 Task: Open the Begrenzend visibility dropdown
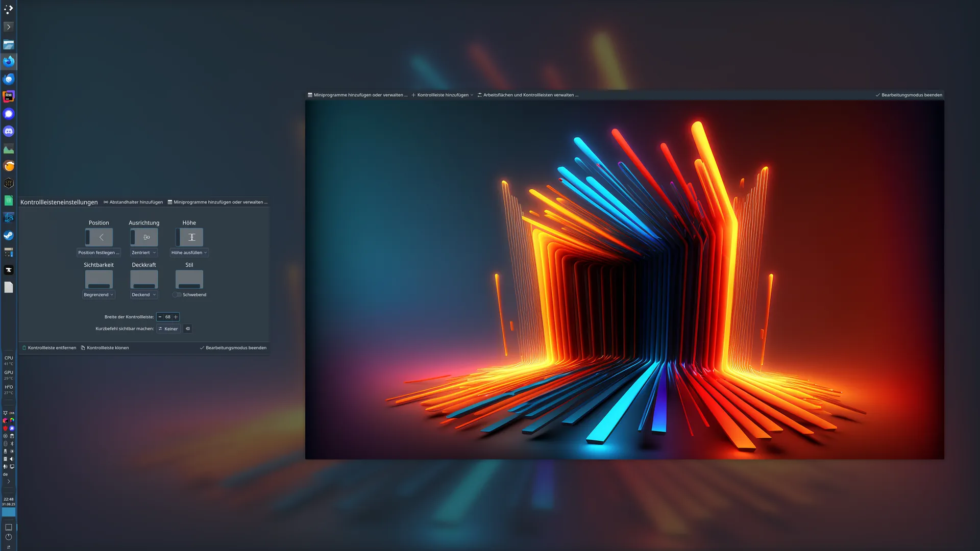pos(99,295)
